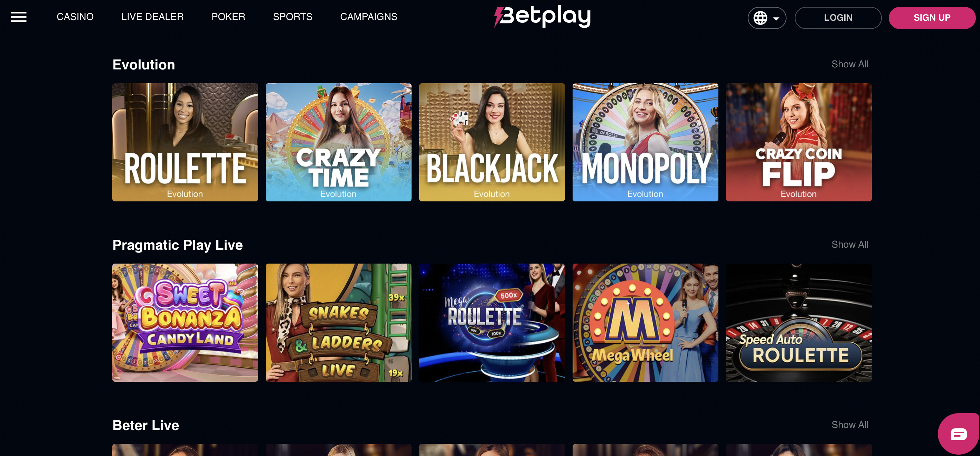
Task: Open the Evolution Roulette game tile
Action: click(x=185, y=142)
